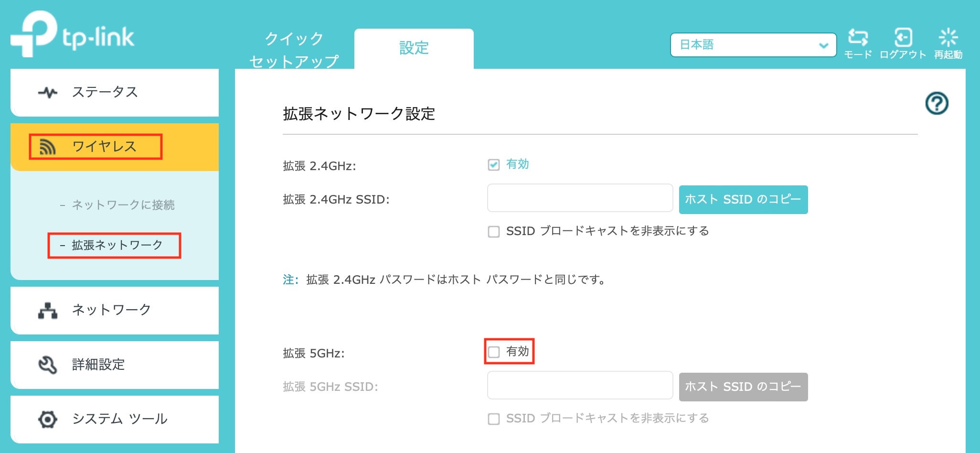Click the 拡張 2.4GHz SSID input field
Screen dimensions: 980x453
(580, 198)
